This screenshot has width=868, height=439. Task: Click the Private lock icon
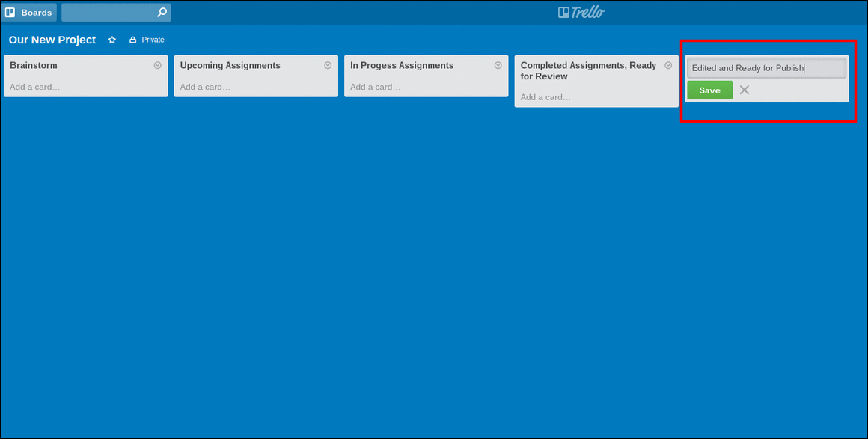[x=132, y=39]
